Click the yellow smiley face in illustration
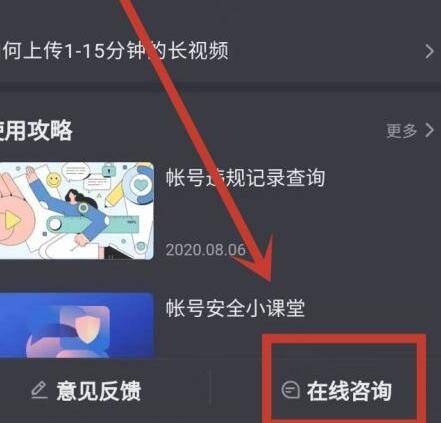Image resolution: width=441 pixels, height=423 pixels. coord(54,180)
